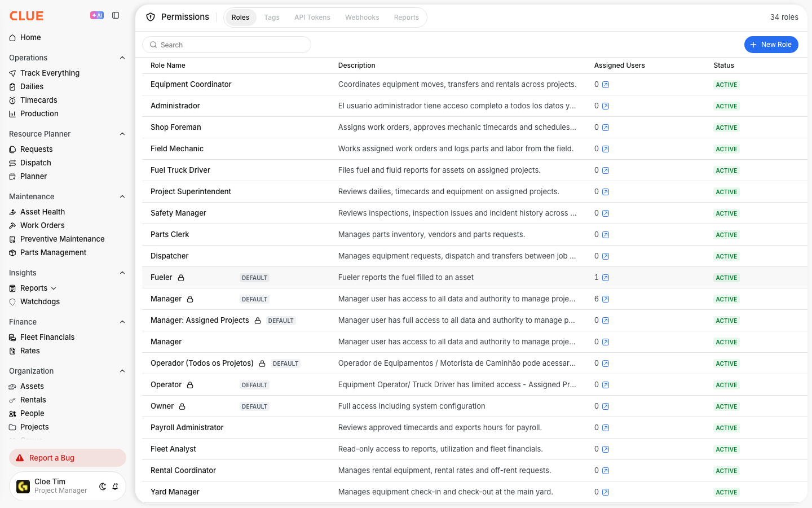812x508 pixels.
Task: Switch to the API Tokens tab
Action: pos(312,17)
